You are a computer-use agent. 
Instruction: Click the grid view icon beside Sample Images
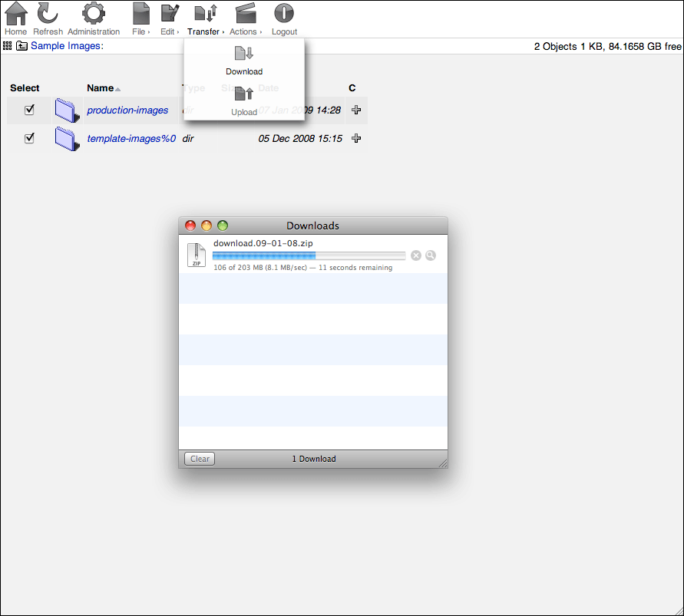click(7, 46)
